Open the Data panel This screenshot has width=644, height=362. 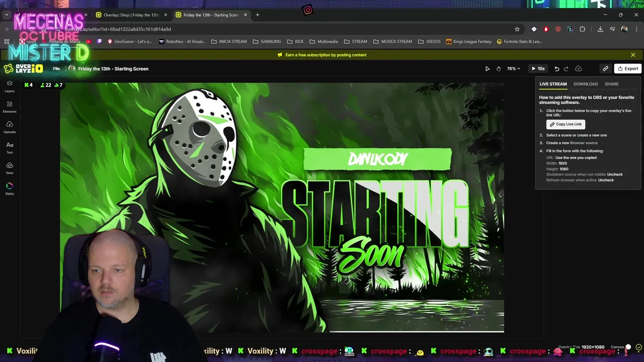[x=10, y=168]
